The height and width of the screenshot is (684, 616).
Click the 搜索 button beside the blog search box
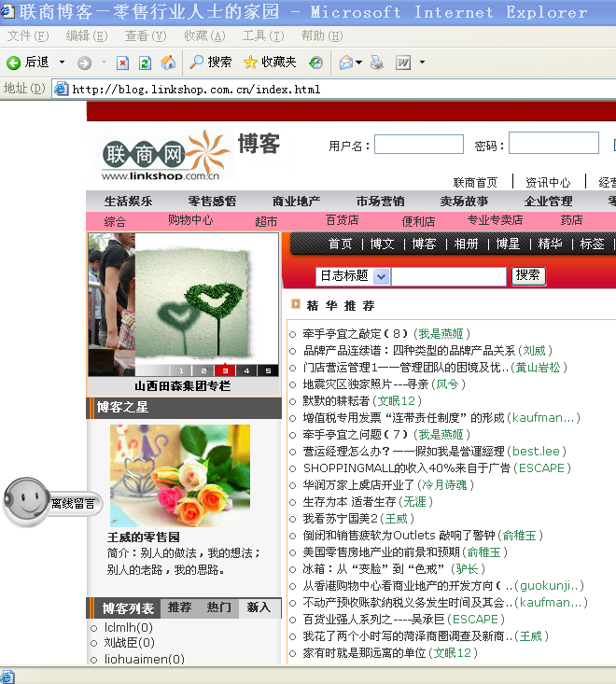527,275
